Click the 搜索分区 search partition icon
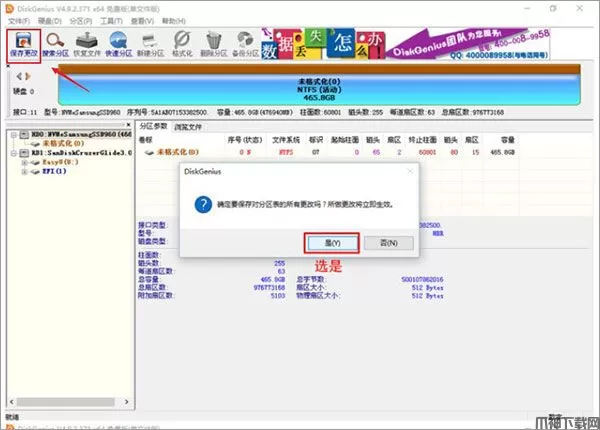The width and height of the screenshot is (600, 430). coord(55,45)
